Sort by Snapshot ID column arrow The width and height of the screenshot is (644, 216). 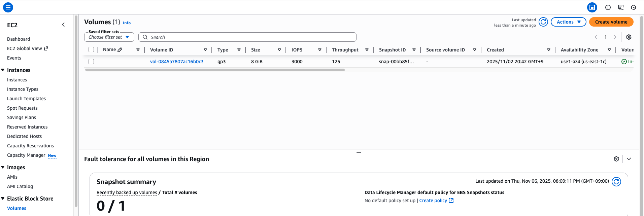click(x=414, y=50)
